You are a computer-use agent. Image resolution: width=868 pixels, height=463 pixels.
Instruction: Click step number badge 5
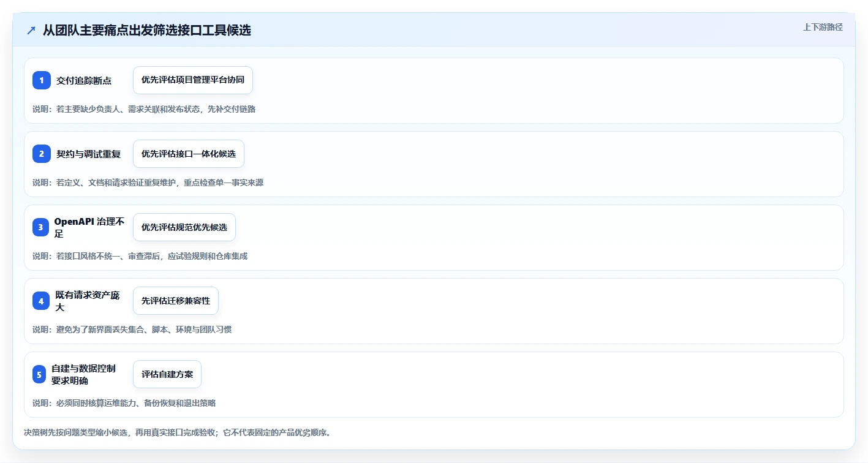tap(39, 374)
